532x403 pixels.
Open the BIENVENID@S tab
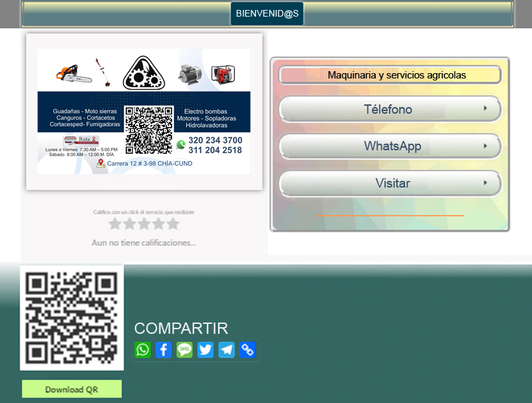click(x=267, y=13)
